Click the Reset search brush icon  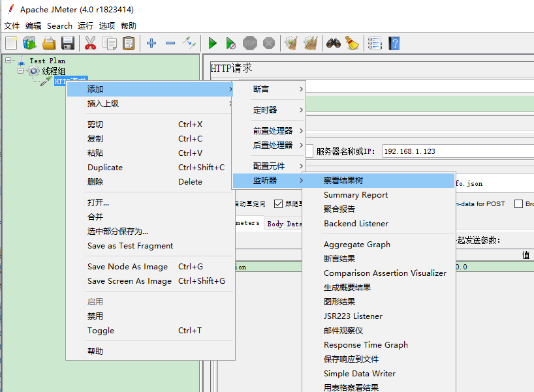point(352,43)
